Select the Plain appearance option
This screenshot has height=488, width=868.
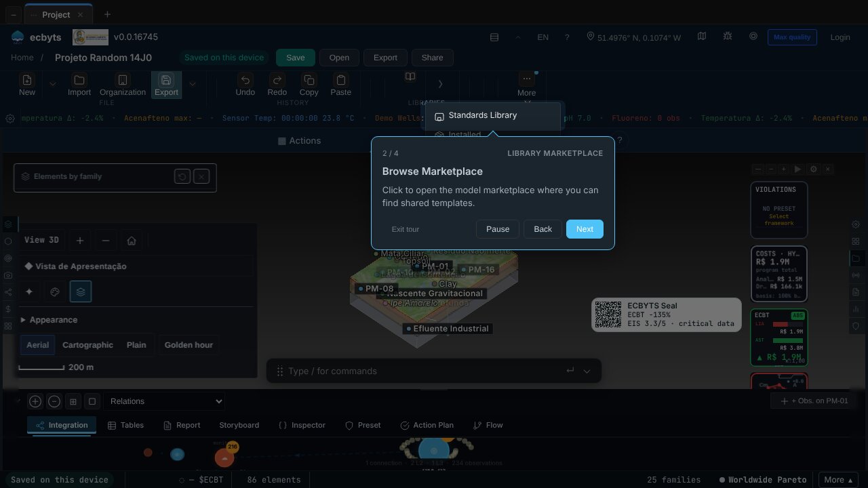tap(136, 345)
